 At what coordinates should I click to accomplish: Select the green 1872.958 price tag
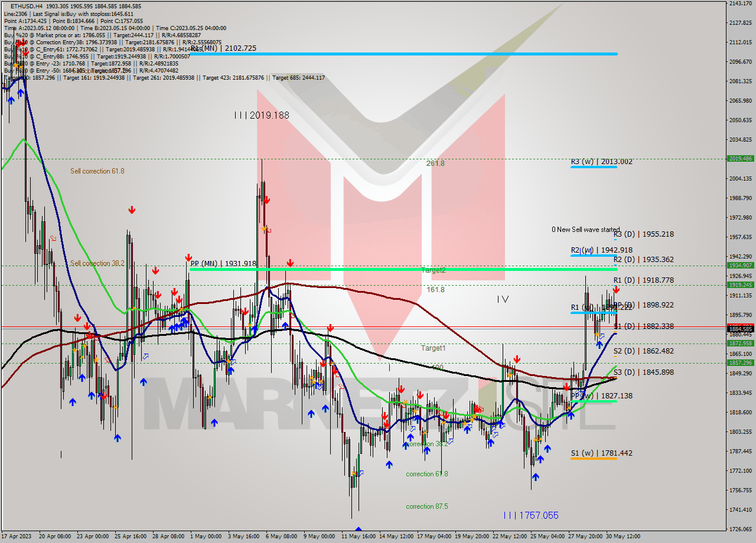pos(741,343)
